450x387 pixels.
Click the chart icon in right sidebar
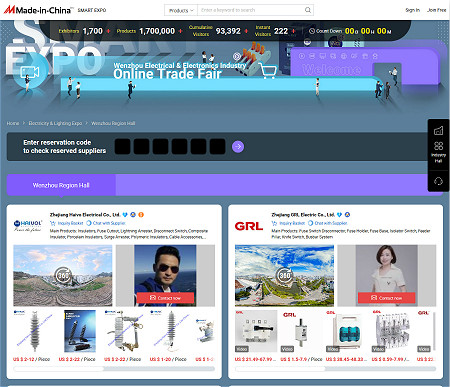point(438,130)
